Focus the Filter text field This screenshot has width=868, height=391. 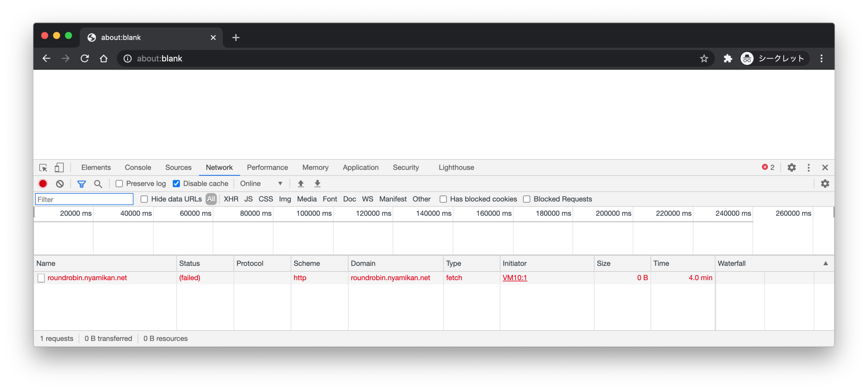click(84, 199)
